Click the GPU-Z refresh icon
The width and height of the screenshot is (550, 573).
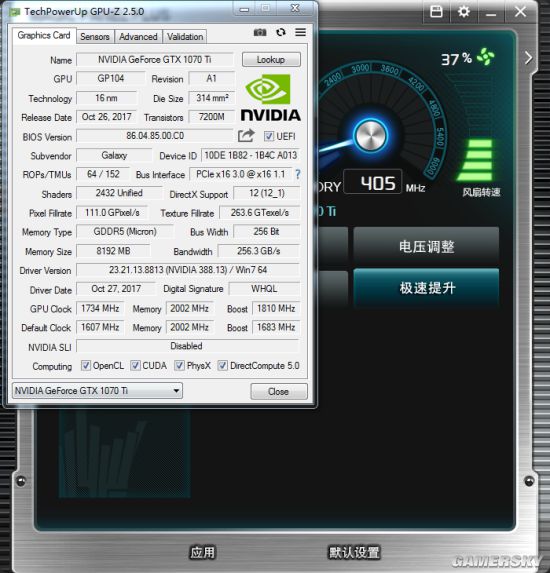coord(280,32)
